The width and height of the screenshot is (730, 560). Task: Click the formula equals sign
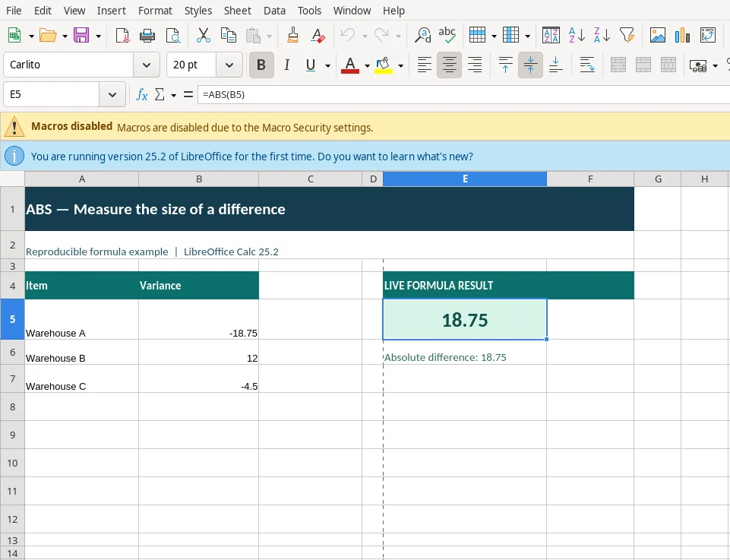tap(188, 94)
